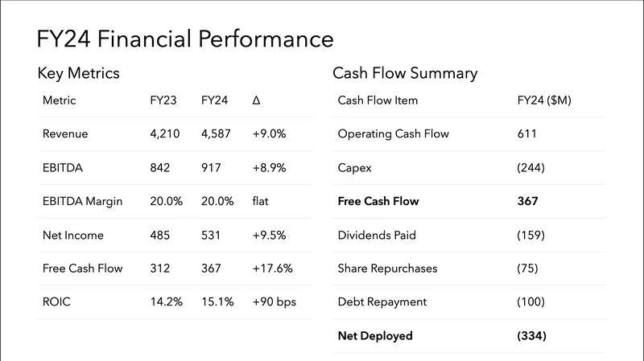Select the Revenue row label
Screen dimensions: 644x361
pyautogui.click(x=65, y=134)
